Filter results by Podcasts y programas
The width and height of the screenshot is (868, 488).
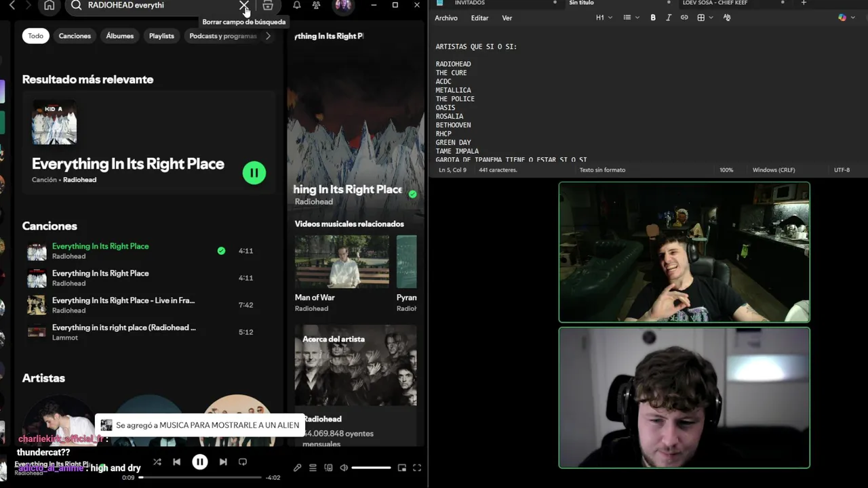click(x=223, y=36)
